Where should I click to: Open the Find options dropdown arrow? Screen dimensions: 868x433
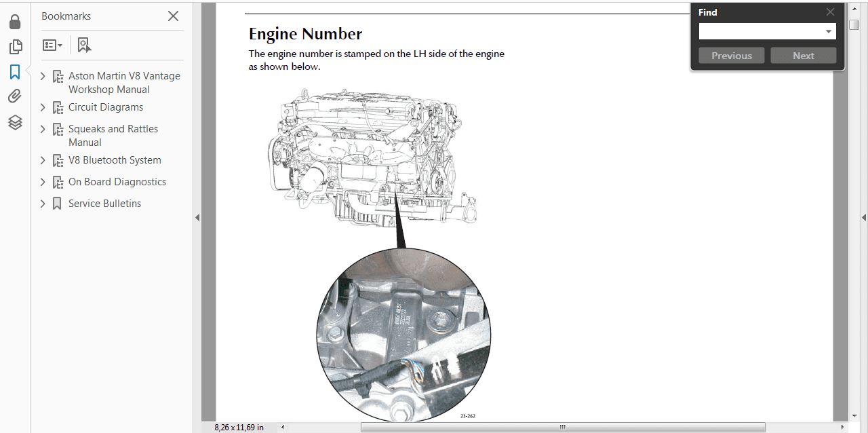[829, 31]
